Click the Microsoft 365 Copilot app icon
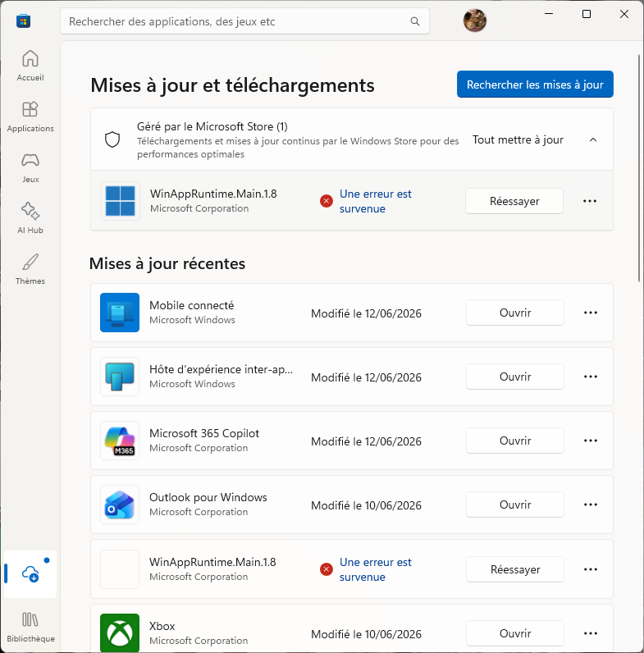Screen dimensions: 644x653 coord(120,441)
